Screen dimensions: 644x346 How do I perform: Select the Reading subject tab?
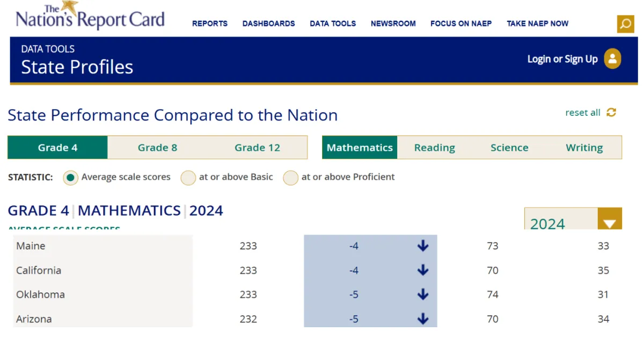(x=435, y=148)
